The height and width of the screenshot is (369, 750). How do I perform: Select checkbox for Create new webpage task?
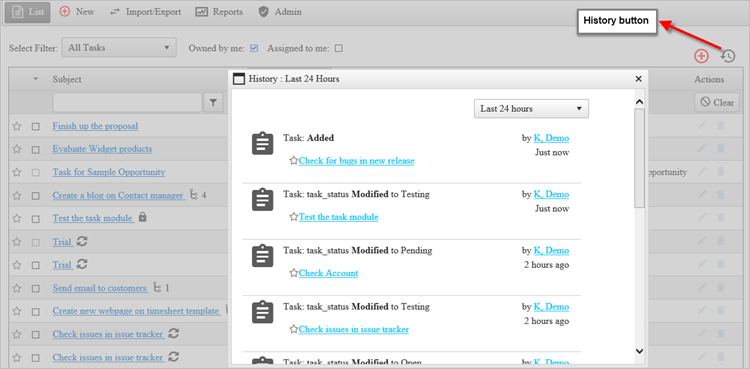(x=35, y=312)
